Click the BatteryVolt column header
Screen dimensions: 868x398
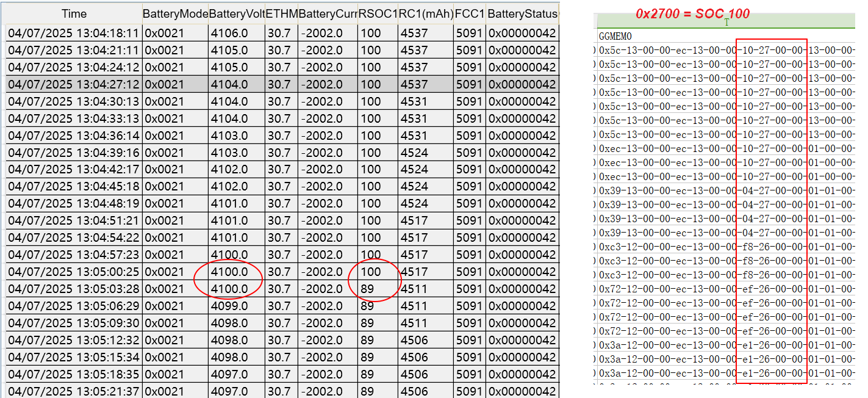click(x=237, y=14)
